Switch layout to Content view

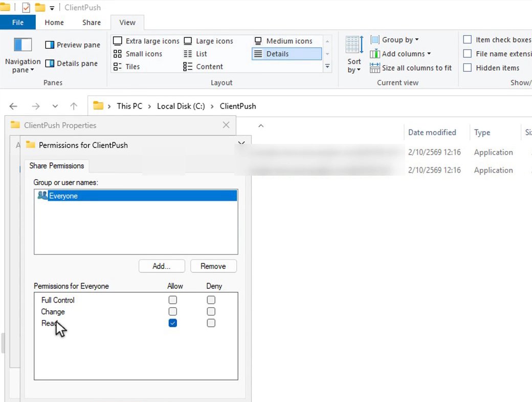[203, 67]
